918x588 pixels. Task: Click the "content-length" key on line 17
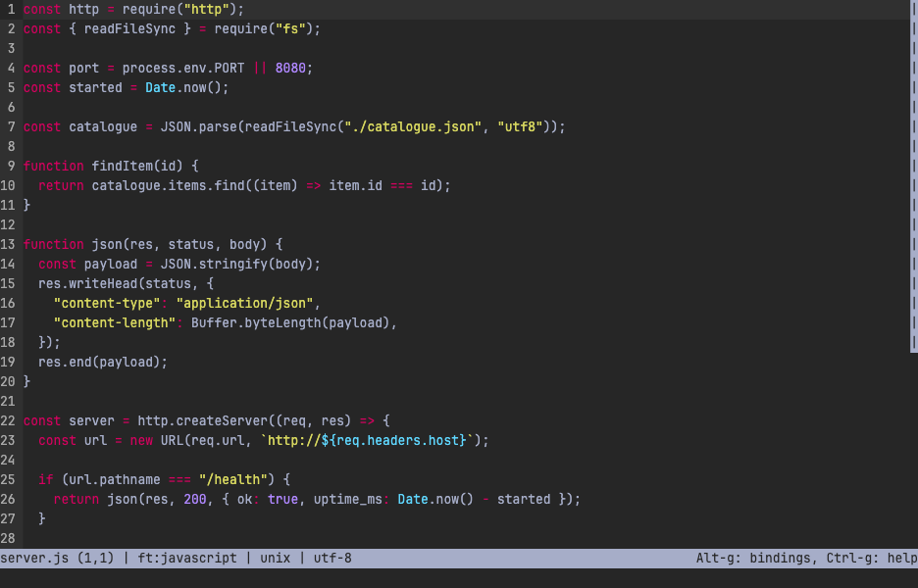click(115, 323)
